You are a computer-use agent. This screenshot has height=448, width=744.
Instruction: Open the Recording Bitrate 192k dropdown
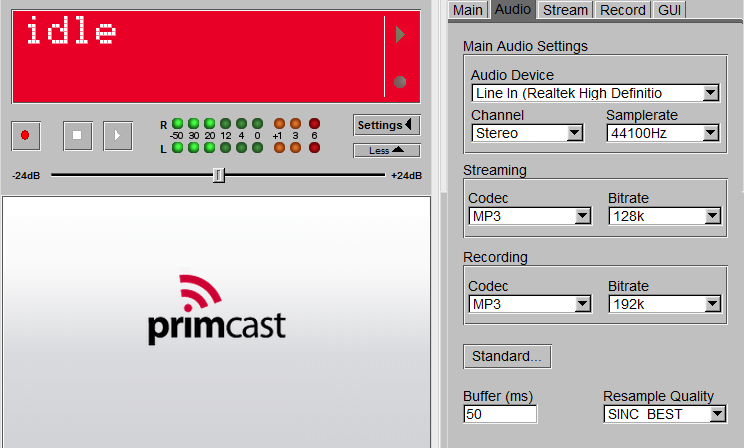point(665,304)
